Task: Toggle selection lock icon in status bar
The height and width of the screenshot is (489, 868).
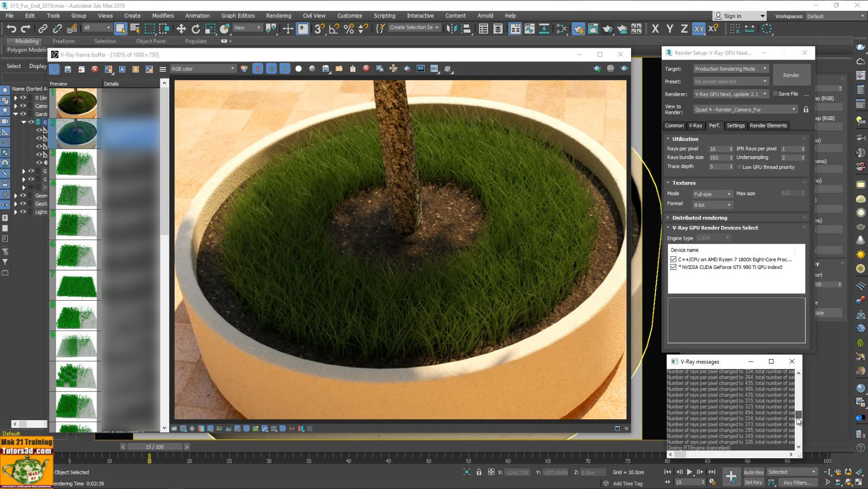Action: tap(479, 472)
